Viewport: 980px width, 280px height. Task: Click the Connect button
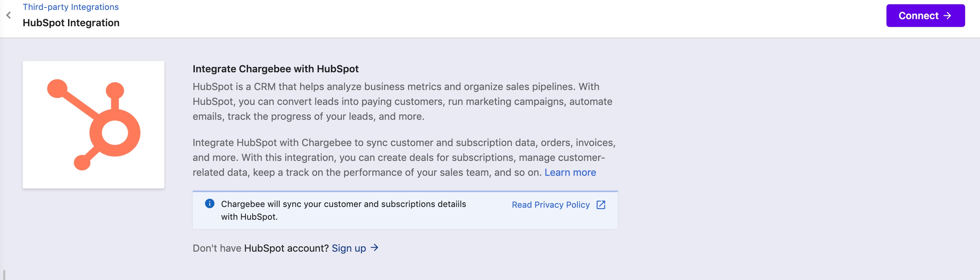(x=925, y=16)
